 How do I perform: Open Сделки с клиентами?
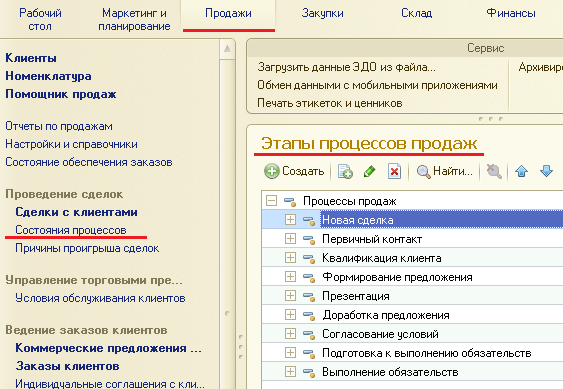[x=76, y=212]
